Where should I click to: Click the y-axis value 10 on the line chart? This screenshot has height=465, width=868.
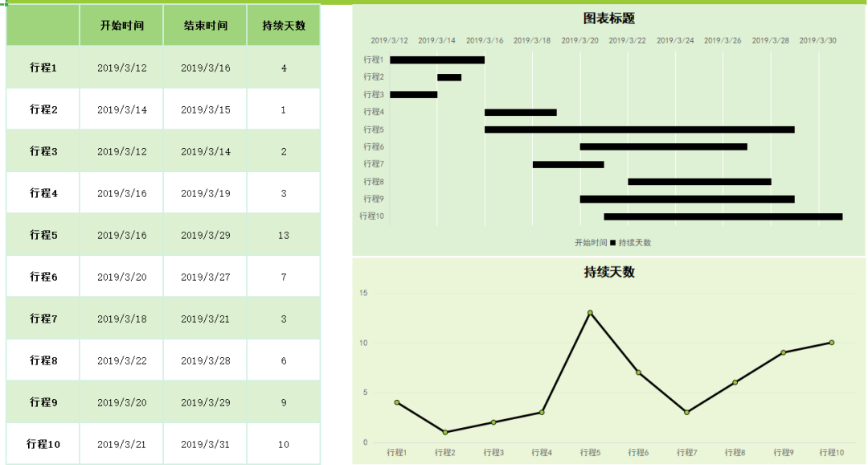[363, 343]
